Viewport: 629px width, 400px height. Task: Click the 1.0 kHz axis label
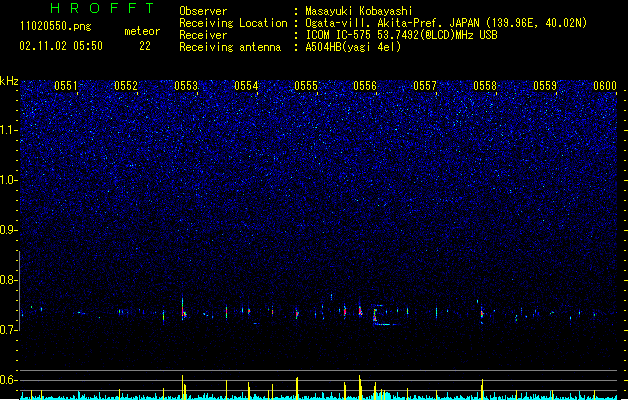[x=8, y=180]
